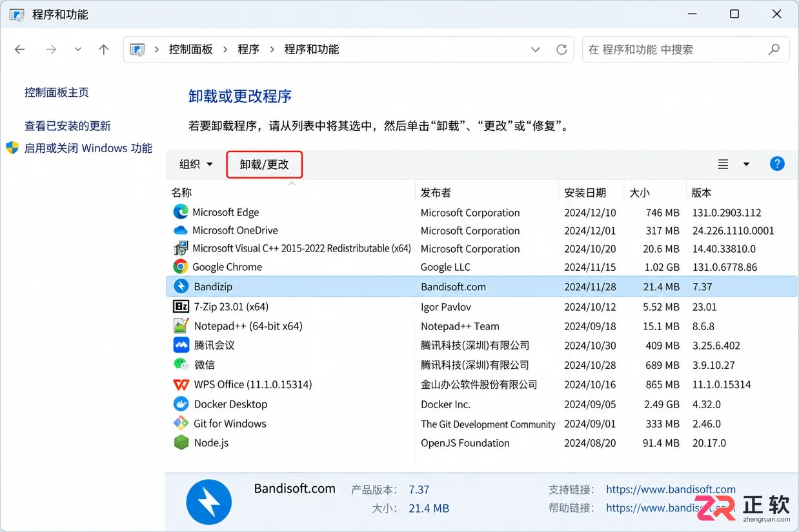Click the Bandizip lightning icon in list
The height and width of the screenshot is (532, 799).
181,286
